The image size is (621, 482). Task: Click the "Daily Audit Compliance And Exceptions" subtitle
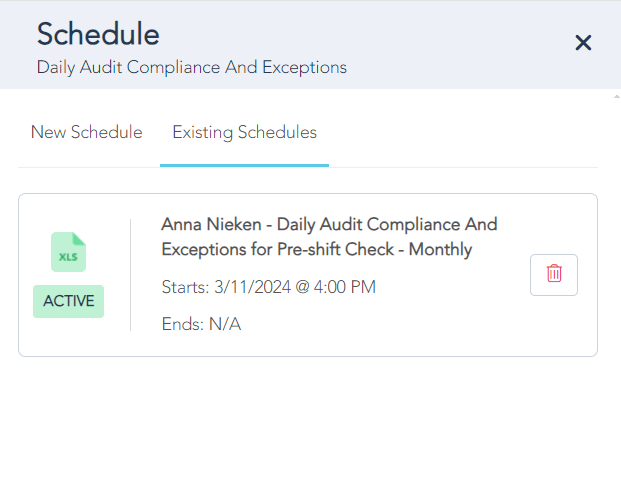tap(192, 68)
